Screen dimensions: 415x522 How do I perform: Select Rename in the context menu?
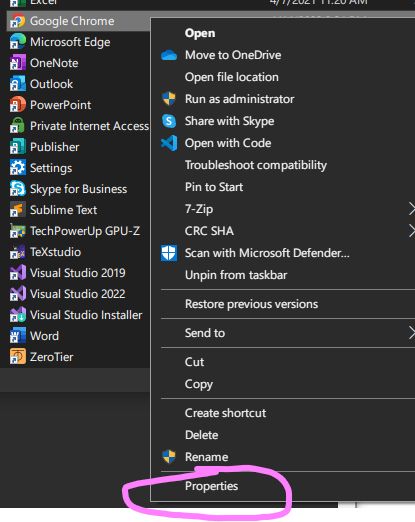(207, 457)
